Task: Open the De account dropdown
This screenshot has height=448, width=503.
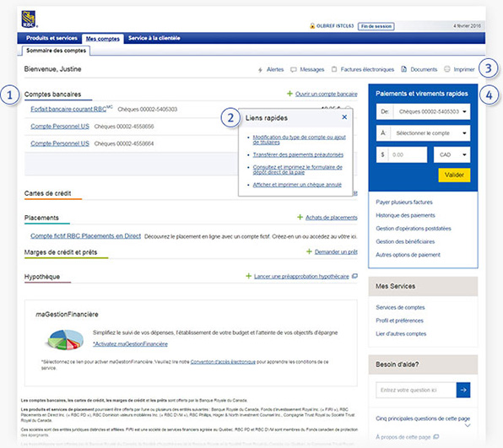Action: [x=423, y=111]
